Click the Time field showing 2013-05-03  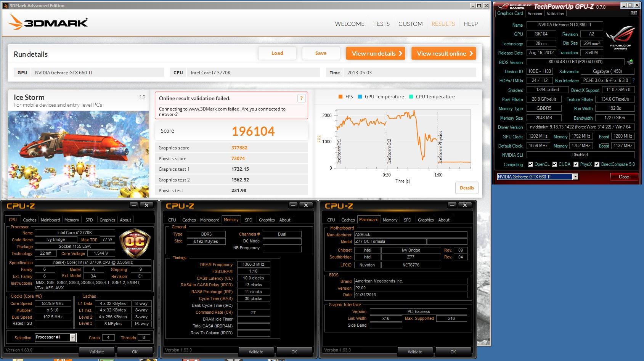click(410, 72)
